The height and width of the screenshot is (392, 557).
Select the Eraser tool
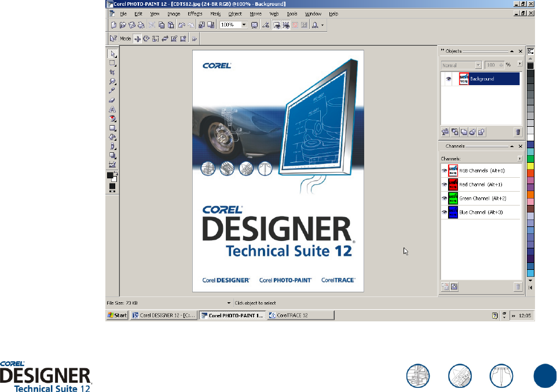pyautogui.click(x=112, y=100)
